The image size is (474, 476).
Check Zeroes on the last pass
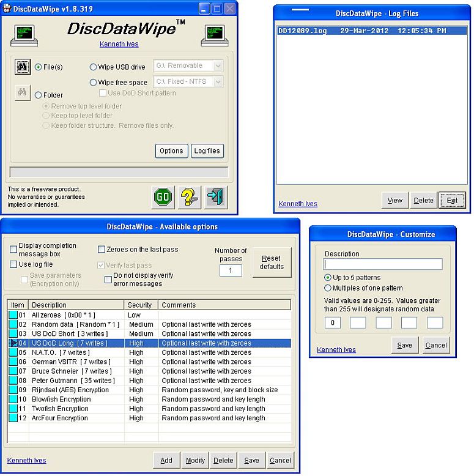[x=102, y=250]
